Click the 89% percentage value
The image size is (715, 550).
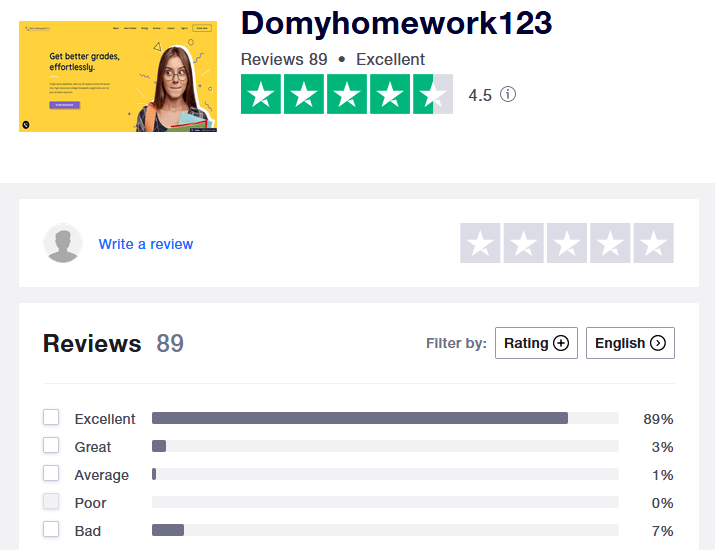tap(658, 419)
